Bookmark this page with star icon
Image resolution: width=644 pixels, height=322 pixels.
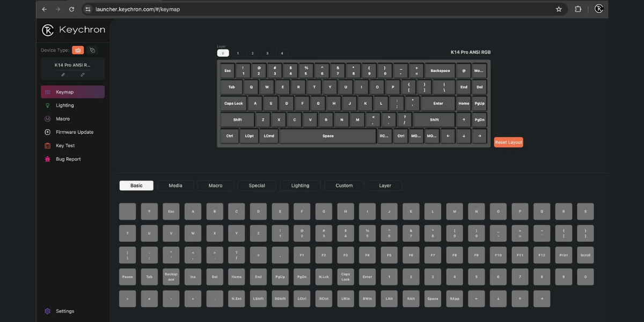pos(559,9)
